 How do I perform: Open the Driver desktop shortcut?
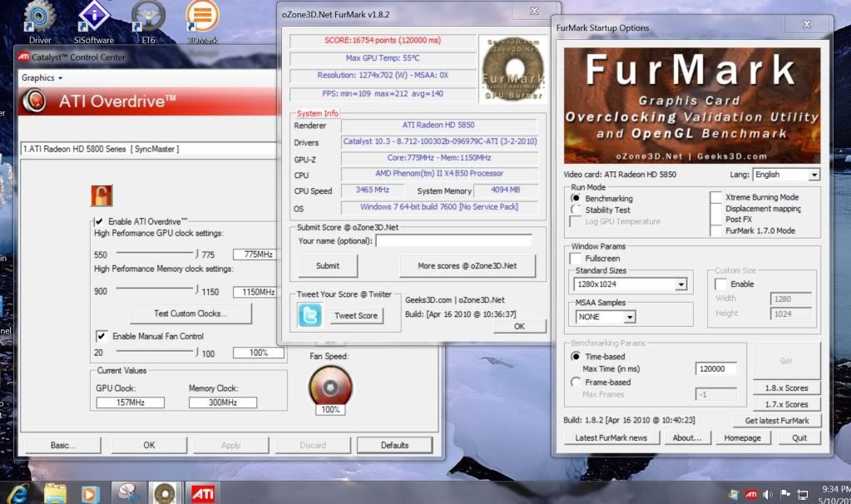coord(39,22)
